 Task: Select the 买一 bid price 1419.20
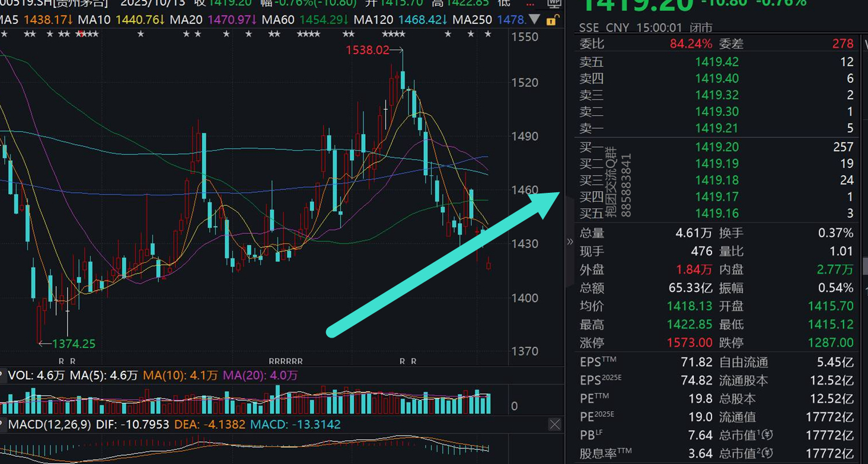pos(717,147)
